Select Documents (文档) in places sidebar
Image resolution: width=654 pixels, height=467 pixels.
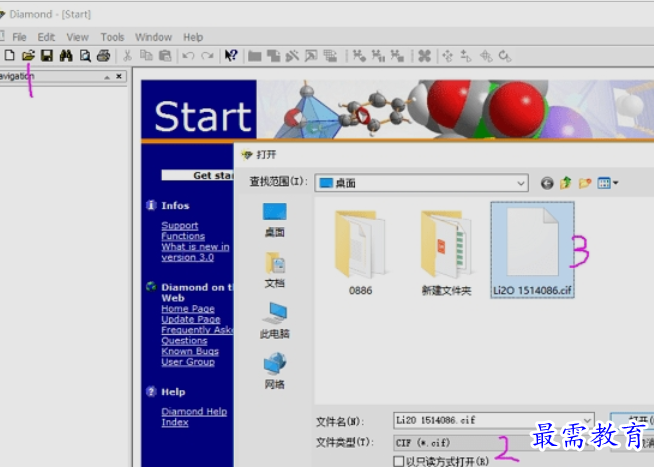coord(274,270)
